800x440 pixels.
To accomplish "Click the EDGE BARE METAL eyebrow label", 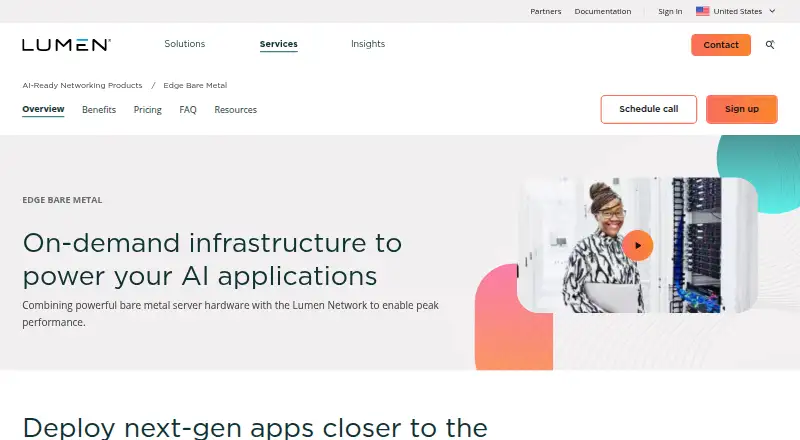I will pos(62,200).
